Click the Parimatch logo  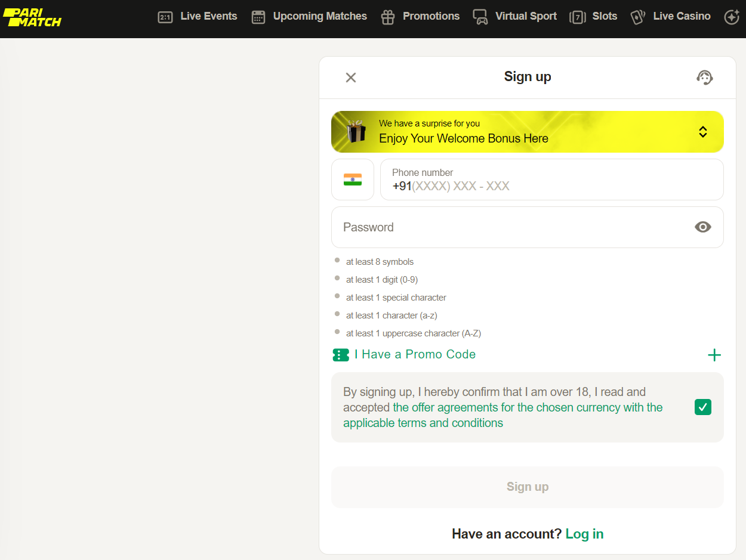coord(32,17)
